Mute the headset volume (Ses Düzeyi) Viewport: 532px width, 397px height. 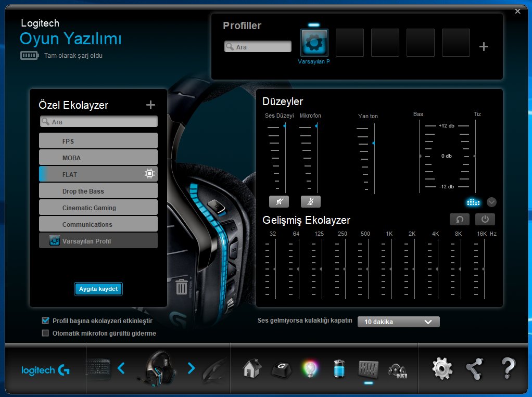[x=279, y=202]
